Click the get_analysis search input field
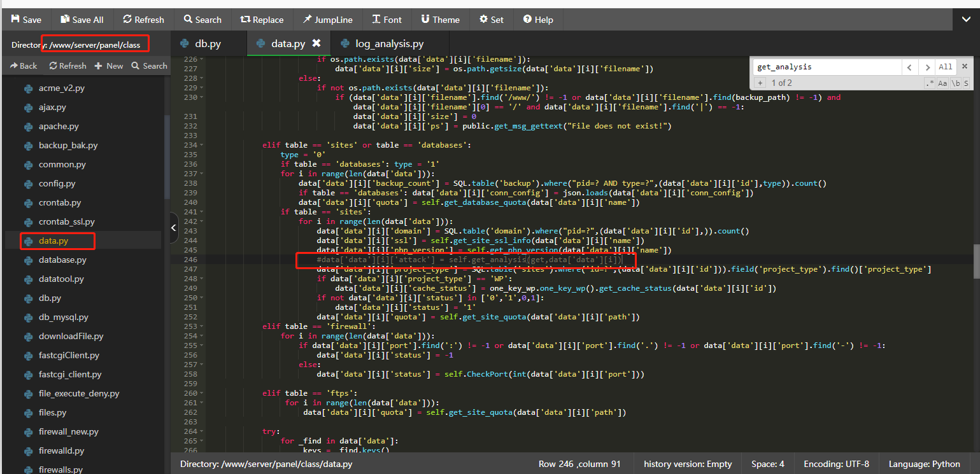The height and width of the screenshot is (474, 980). (x=827, y=67)
